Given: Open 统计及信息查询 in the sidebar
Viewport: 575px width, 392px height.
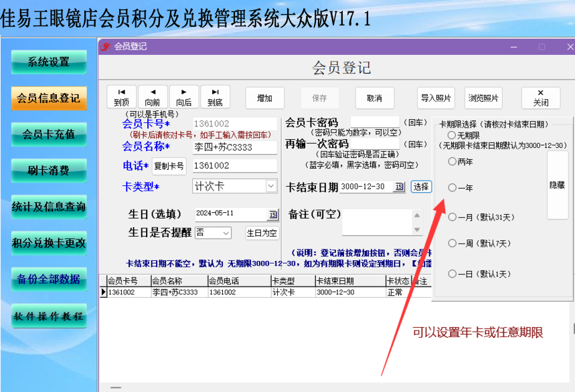Looking at the screenshot, I should pyautogui.click(x=49, y=207).
